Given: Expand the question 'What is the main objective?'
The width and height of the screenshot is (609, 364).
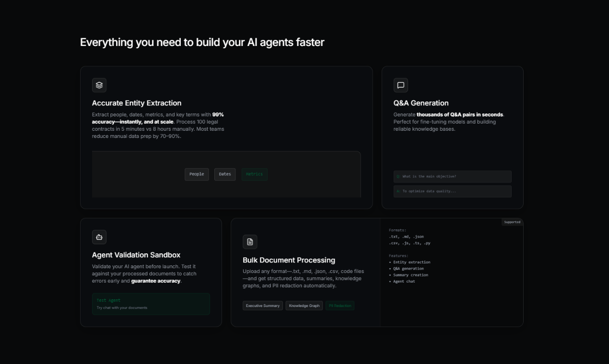Looking at the screenshot, I should [452, 176].
